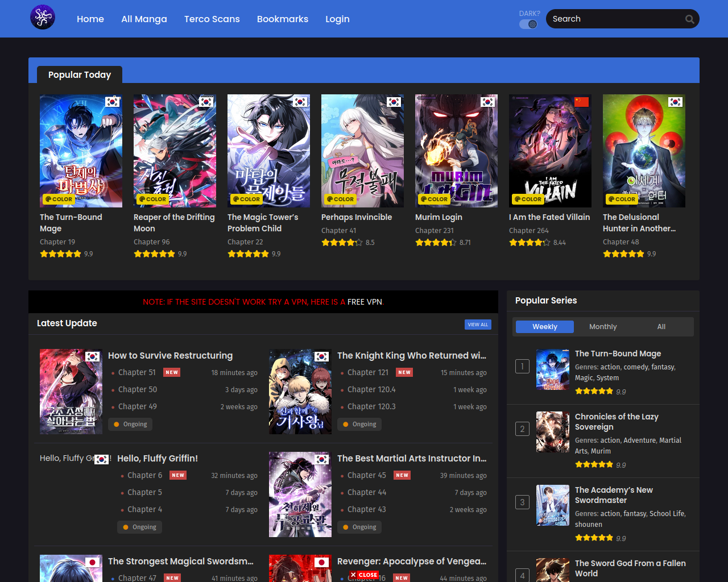728x582 pixels.
Task: Open the Home menu item
Action: coord(90,19)
